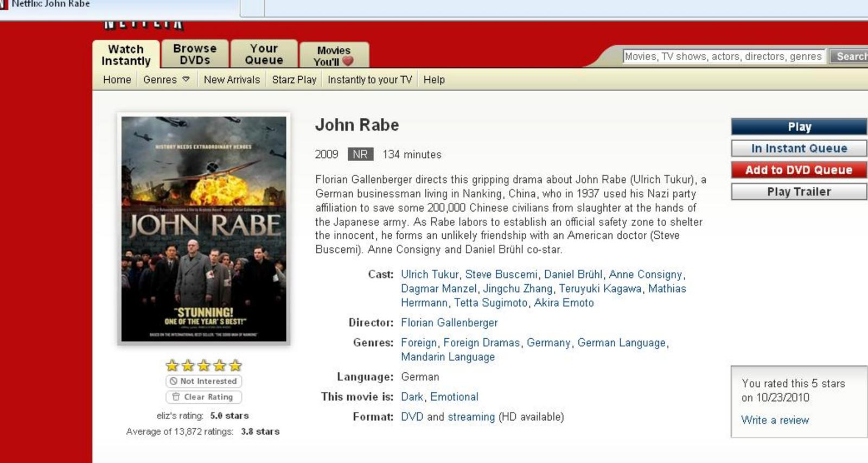Image resolution: width=868 pixels, height=463 pixels.
Task: Rate the movie four stars
Action: [219, 365]
